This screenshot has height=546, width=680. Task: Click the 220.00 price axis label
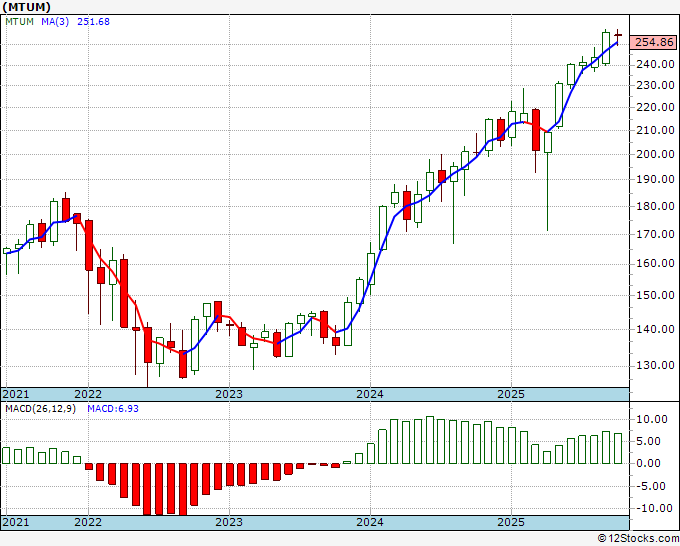pos(657,108)
